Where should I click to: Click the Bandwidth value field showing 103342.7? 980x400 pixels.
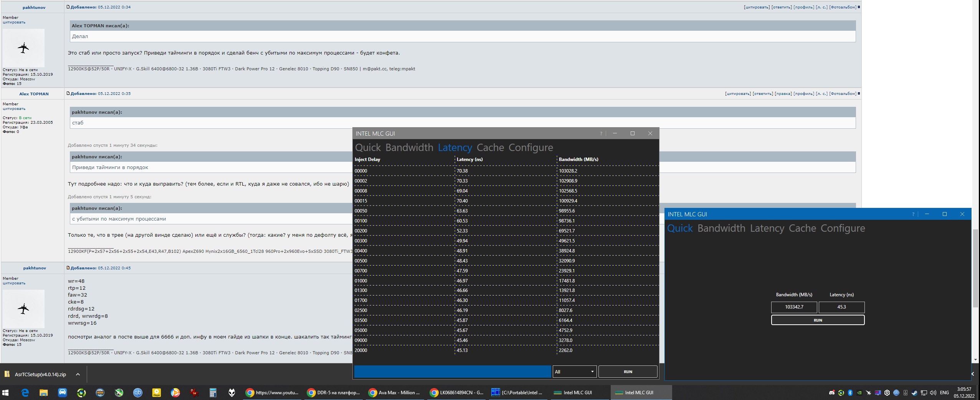(794, 307)
